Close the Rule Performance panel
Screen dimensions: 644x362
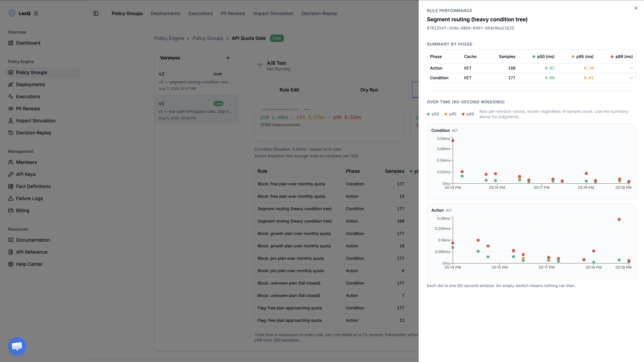point(636,8)
